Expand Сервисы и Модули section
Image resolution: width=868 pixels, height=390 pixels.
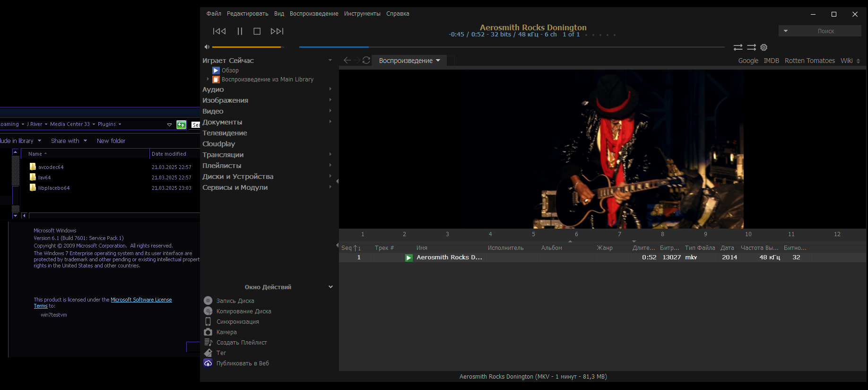pyautogui.click(x=330, y=187)
